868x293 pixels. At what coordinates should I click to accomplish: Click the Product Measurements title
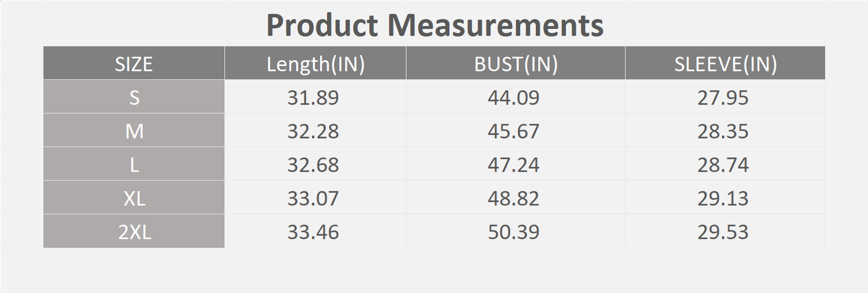434,25
